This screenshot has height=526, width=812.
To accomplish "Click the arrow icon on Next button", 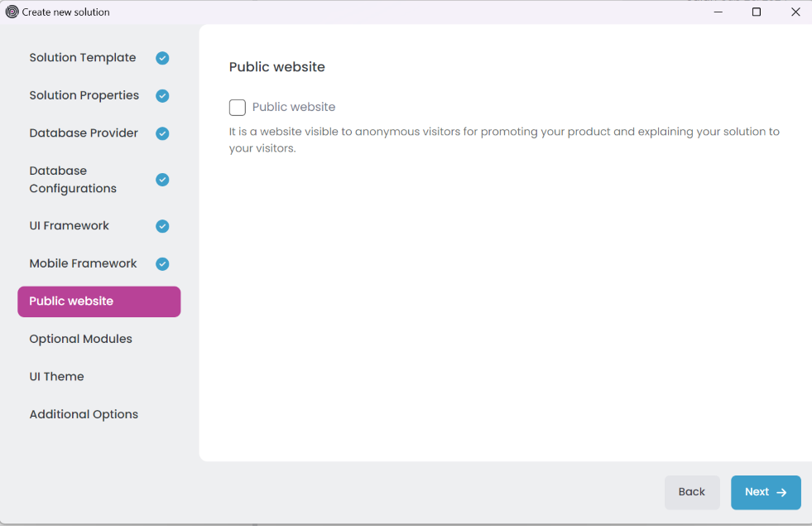I will 781,492.
